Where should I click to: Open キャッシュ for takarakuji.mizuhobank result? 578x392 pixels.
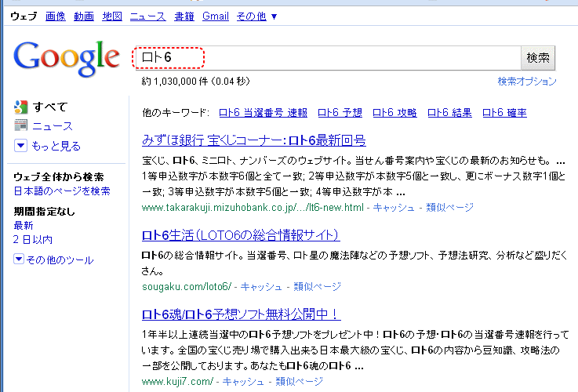(394, 208)
